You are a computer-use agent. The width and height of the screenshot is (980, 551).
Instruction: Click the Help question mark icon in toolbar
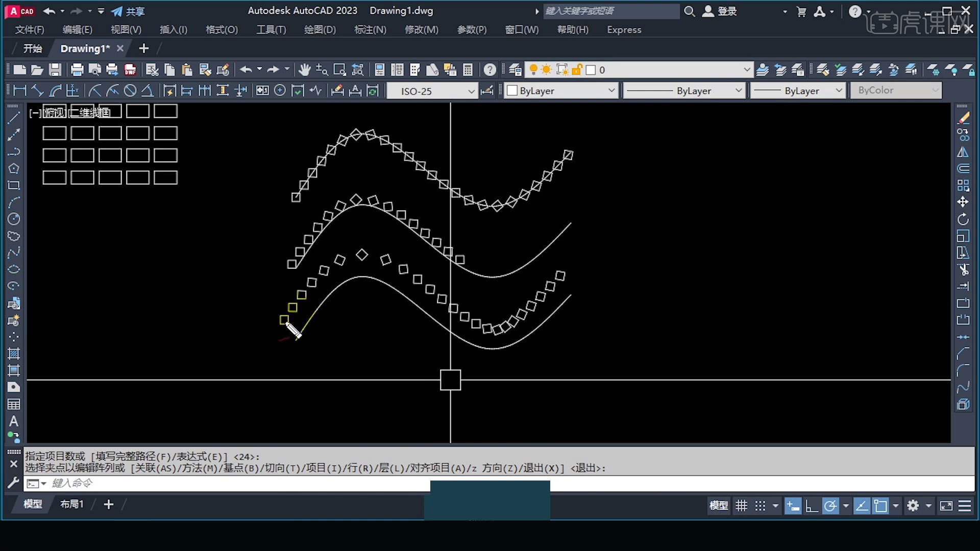489,70
